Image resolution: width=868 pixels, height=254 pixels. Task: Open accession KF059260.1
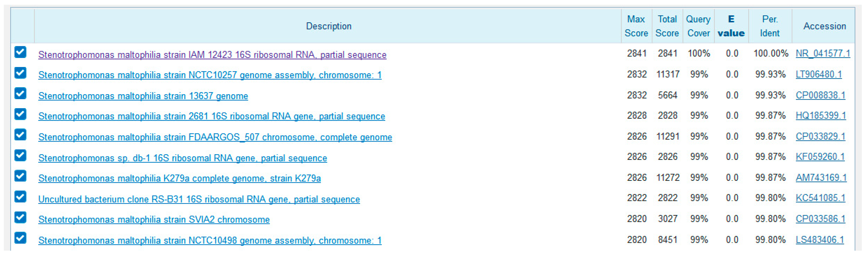point(820,157)
